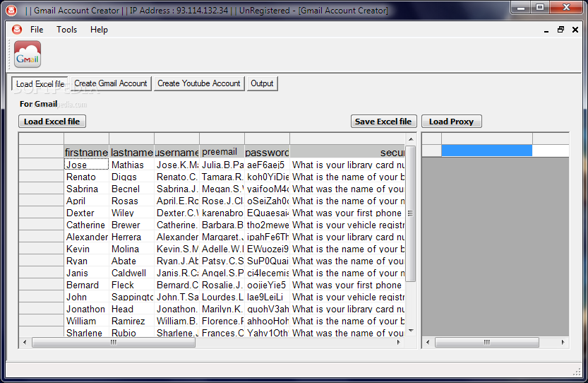Select the cell containing Herrera
588x383 pixels.
131,237
